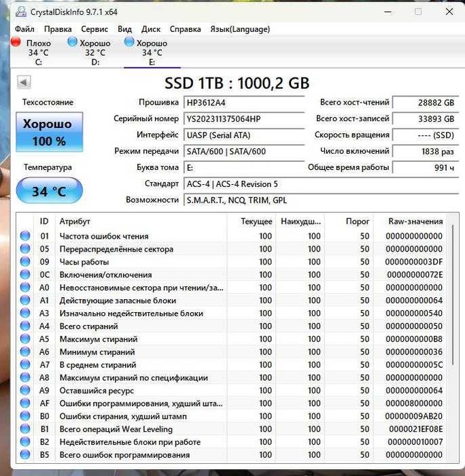Click the 34 °C temperature button
This screenshot has height=476, width=465.
coord(49,191)
